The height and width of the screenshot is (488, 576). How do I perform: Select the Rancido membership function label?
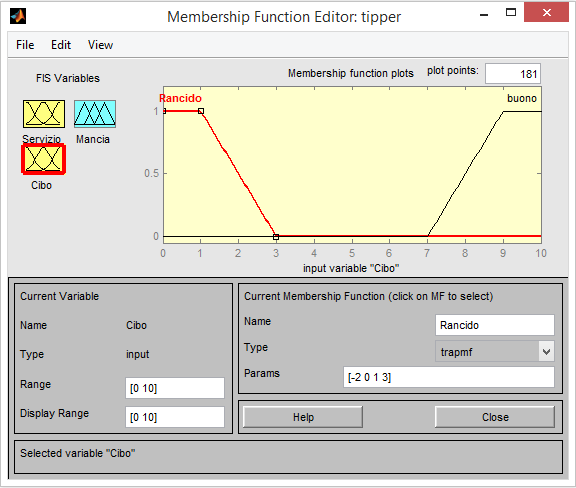[x=180, y=98]
